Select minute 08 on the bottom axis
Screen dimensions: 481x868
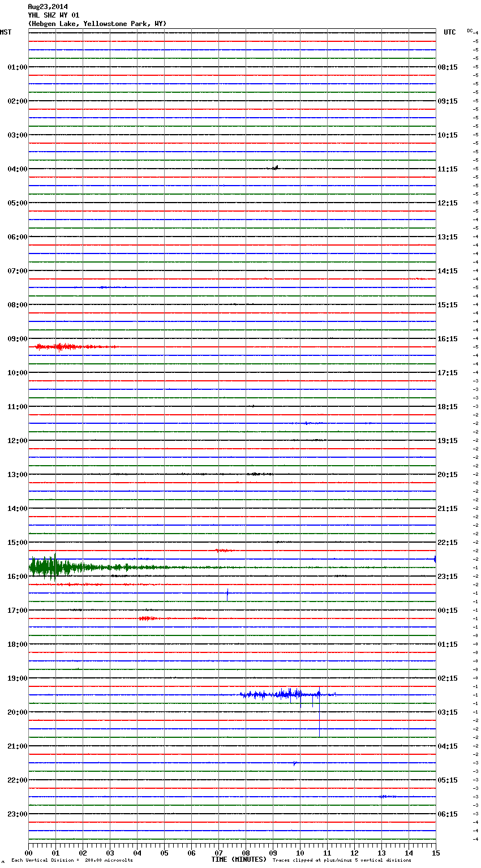click(246, 852)
